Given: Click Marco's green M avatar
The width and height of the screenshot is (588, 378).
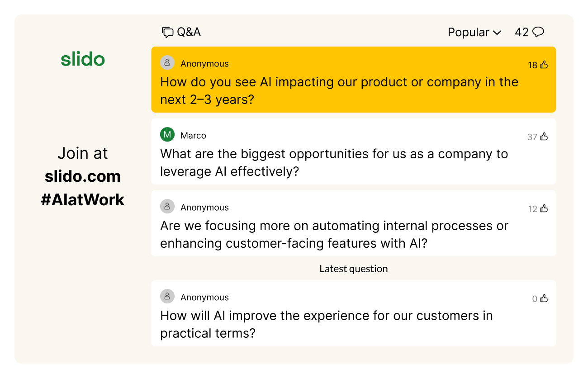Looking at the screenshot, I should pyautogui.click(x=167, y=135).
